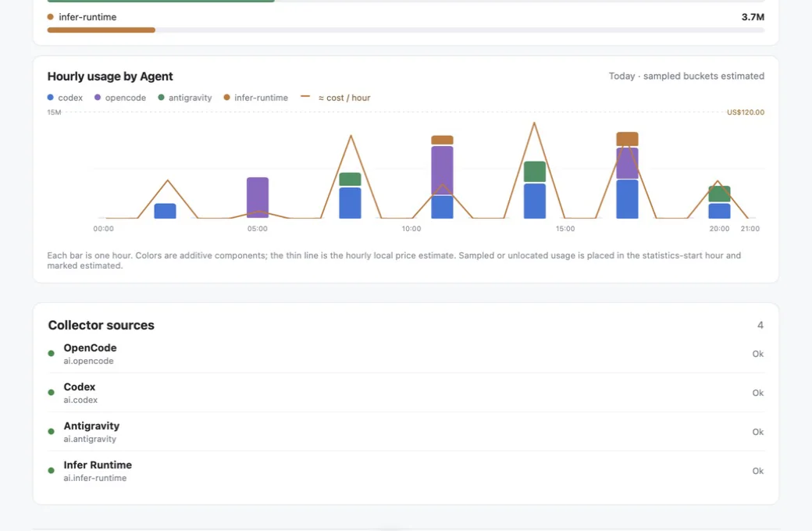
Task: Click the 3.7M value for infer-runtime
Action: [753, 17]
